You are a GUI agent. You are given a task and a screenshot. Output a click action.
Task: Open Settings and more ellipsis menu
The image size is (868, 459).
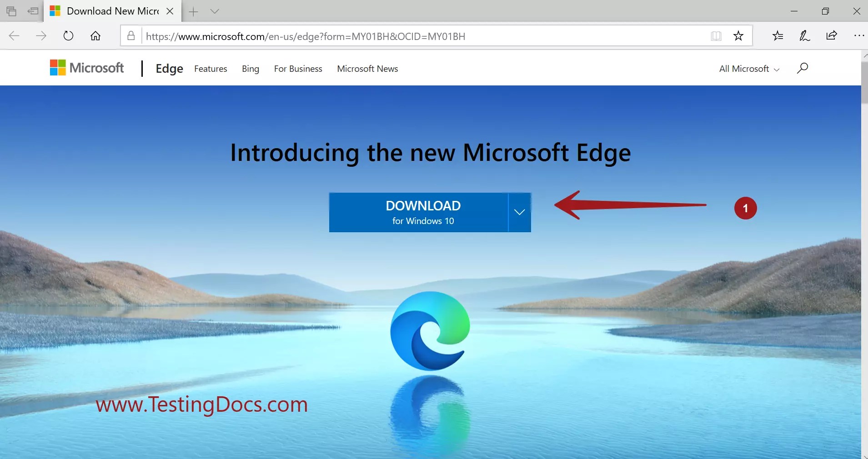[x=859, y=35]
